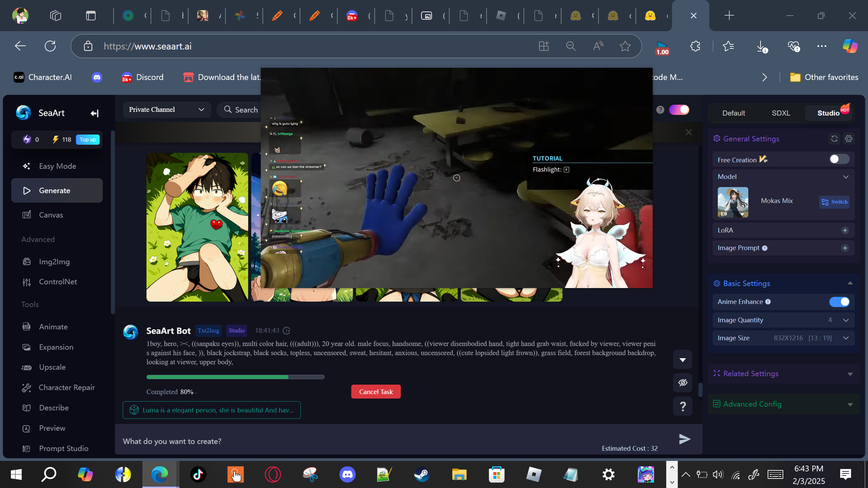Send the prompt with arrow icon
The image size is (868, 488).
[x=685, y=439]
